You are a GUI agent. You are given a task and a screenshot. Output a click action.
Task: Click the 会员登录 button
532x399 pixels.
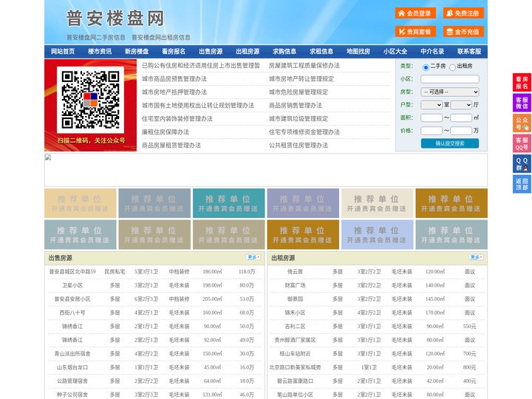click(415, 13)
